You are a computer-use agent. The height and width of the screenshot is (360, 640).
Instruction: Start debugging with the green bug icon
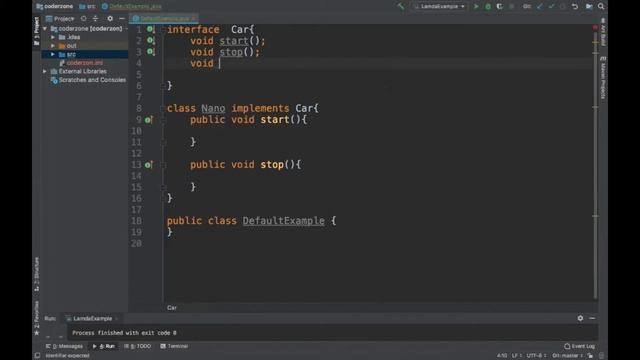pos(488,7)
